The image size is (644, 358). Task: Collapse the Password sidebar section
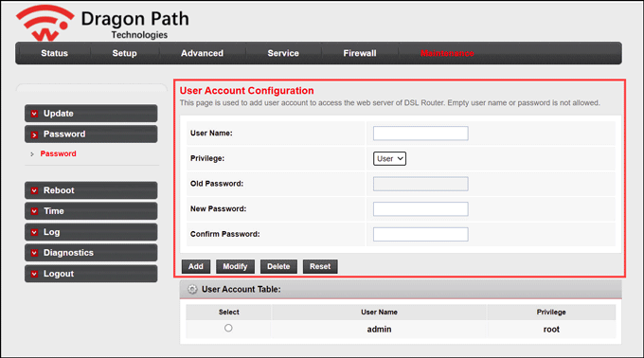pyautogui.click(x=91, y=134)
